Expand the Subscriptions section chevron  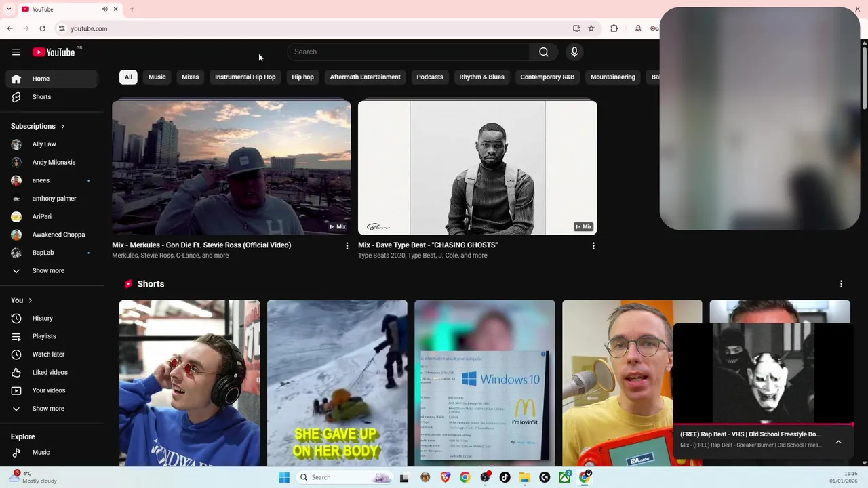pos(63,126)
